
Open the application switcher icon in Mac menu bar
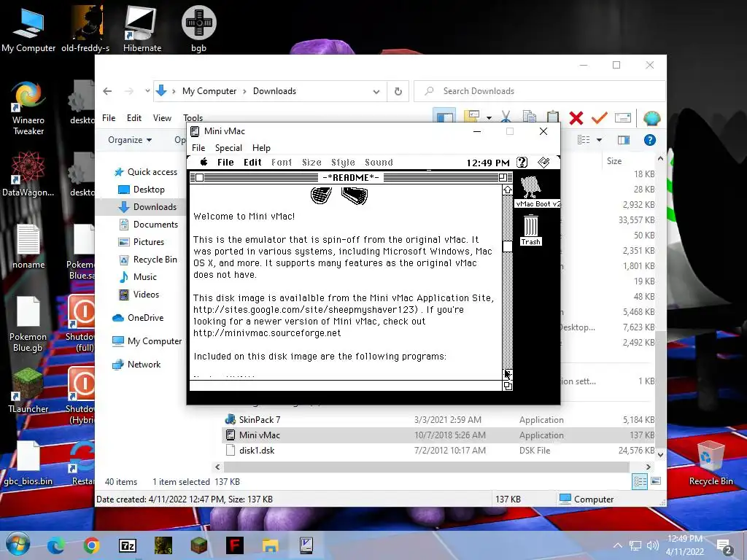tap(543, 163)
